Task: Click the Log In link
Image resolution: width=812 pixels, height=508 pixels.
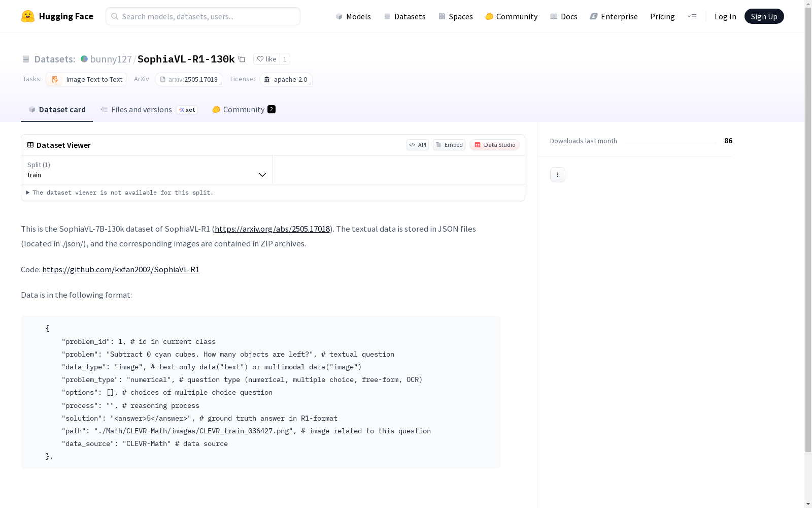Action: [725, 16]
